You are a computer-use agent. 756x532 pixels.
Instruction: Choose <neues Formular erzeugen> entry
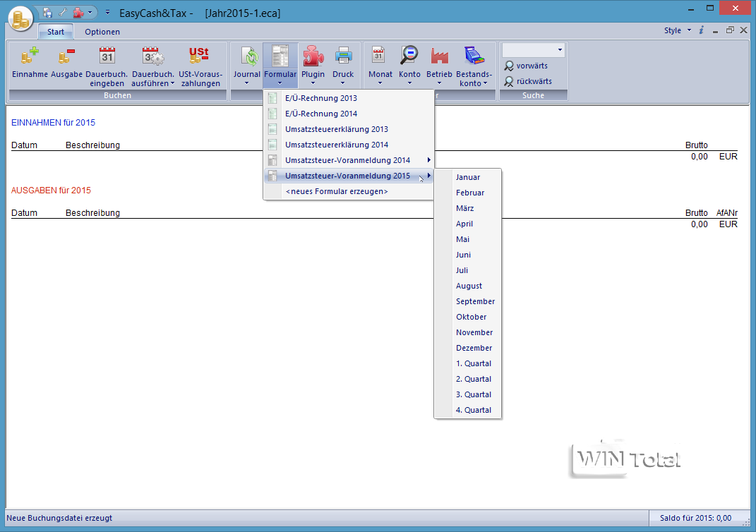pyautogui.click(x=336, y=191)
